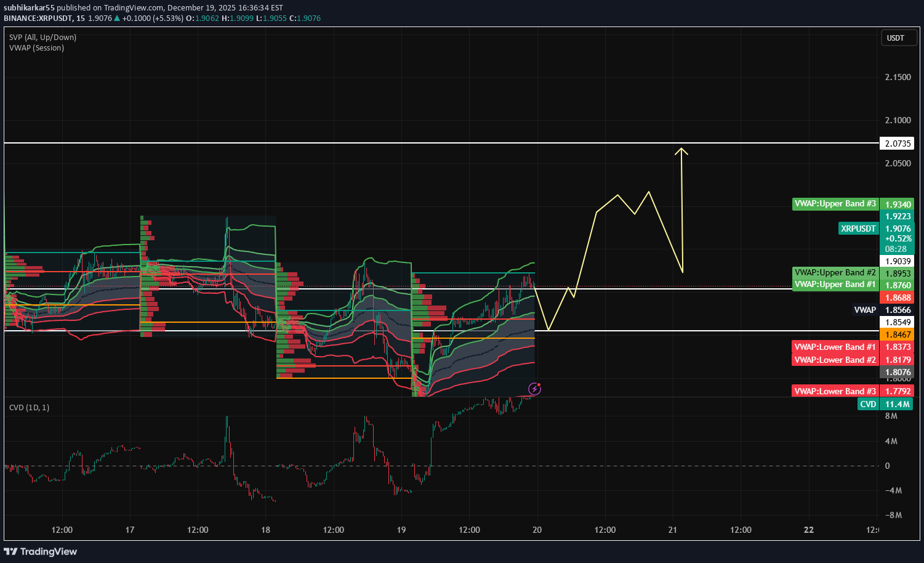Click the TradingView logo in the bottom left
The height and width of the screenshot is (563, 924).
click(x=41, y=551)
